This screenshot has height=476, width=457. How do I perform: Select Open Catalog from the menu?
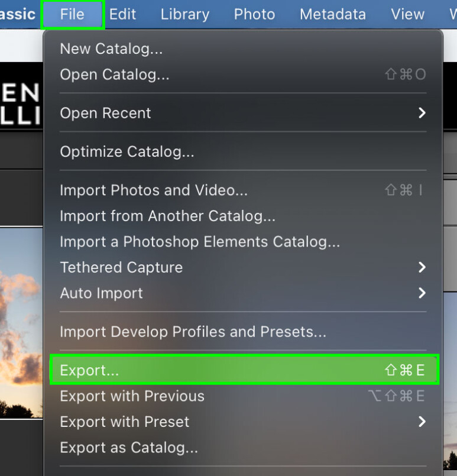[x=114, y=75]
